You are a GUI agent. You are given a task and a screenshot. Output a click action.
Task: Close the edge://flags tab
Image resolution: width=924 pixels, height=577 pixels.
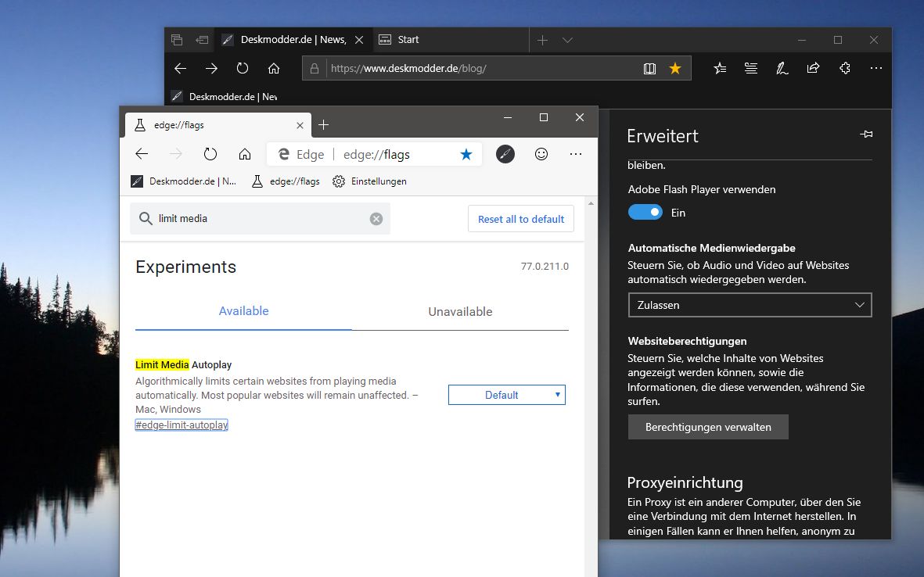point(300,125)
